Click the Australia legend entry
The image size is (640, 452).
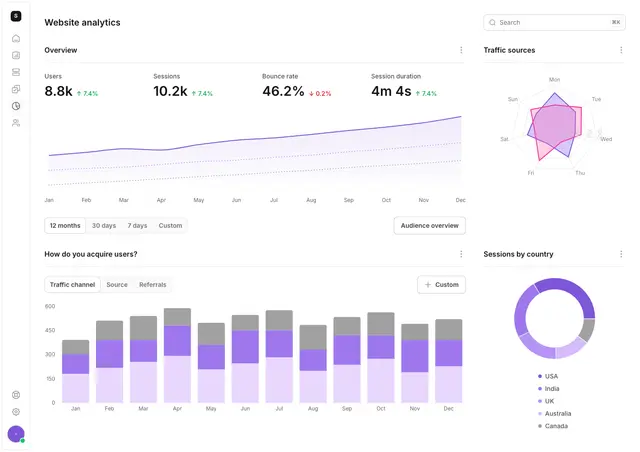(554, 414)
